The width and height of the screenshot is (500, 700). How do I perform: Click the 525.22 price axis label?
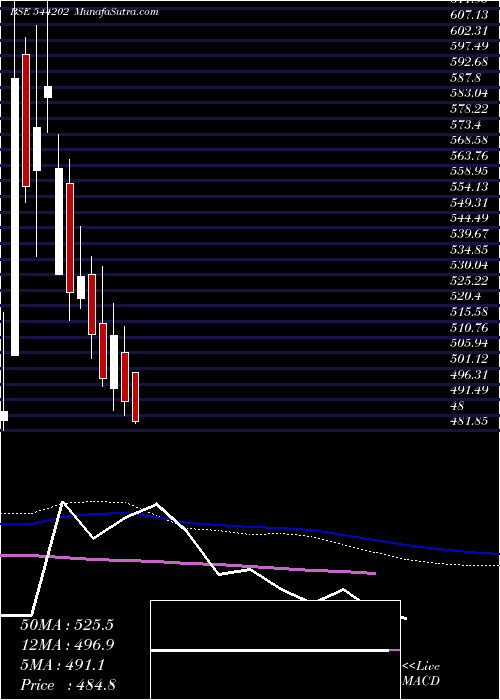point(469,281)
